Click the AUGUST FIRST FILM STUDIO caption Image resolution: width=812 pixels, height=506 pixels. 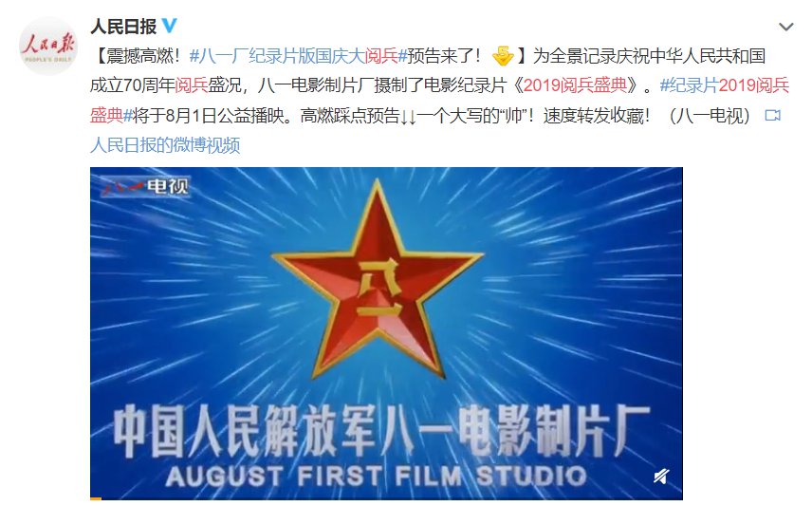click(x=377, y=476)
